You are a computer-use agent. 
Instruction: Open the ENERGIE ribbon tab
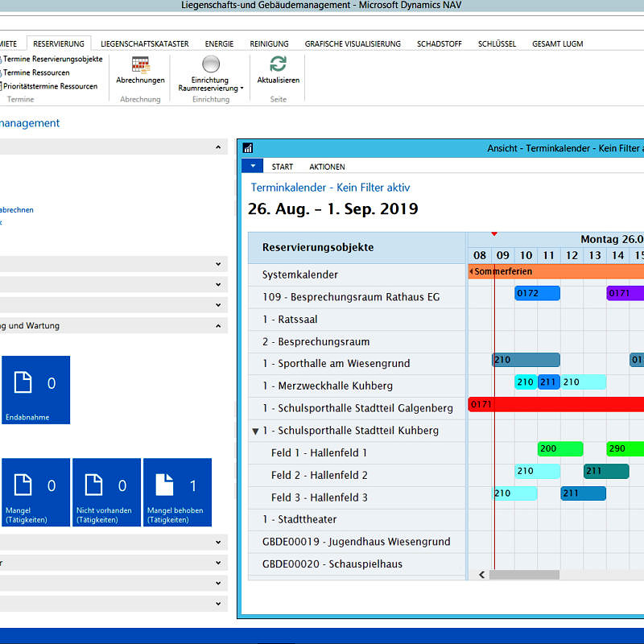[x=219, y=43]
